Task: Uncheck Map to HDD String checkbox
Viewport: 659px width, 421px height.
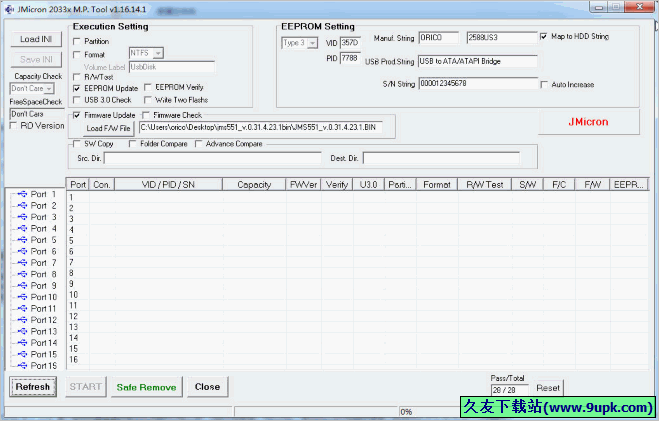Action: [x=543, y=37]
